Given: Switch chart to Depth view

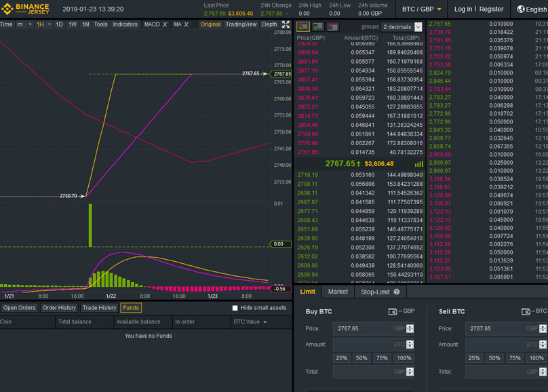Looking at the screenshot, I should coord(269,24).
